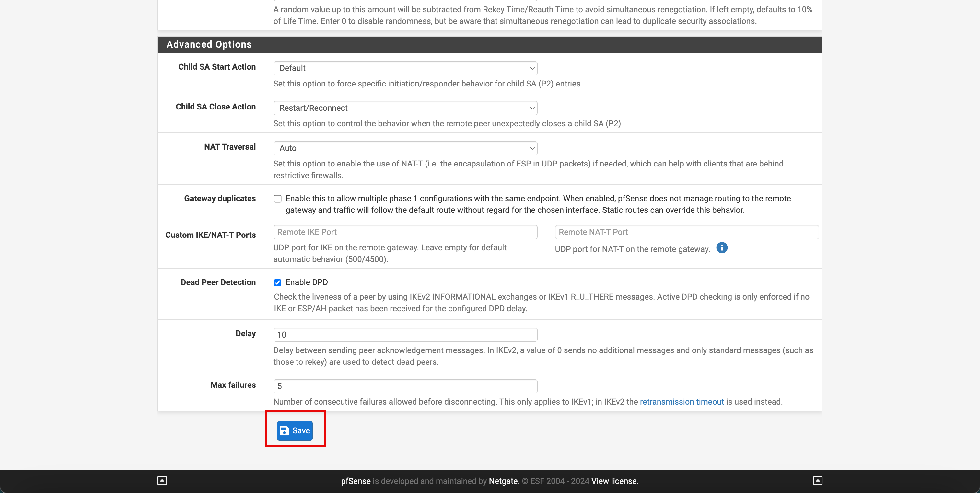Screen dimensions: 980x493
Task: Enable the Gateway duplicates checkbox
Action: coord(277,199)
